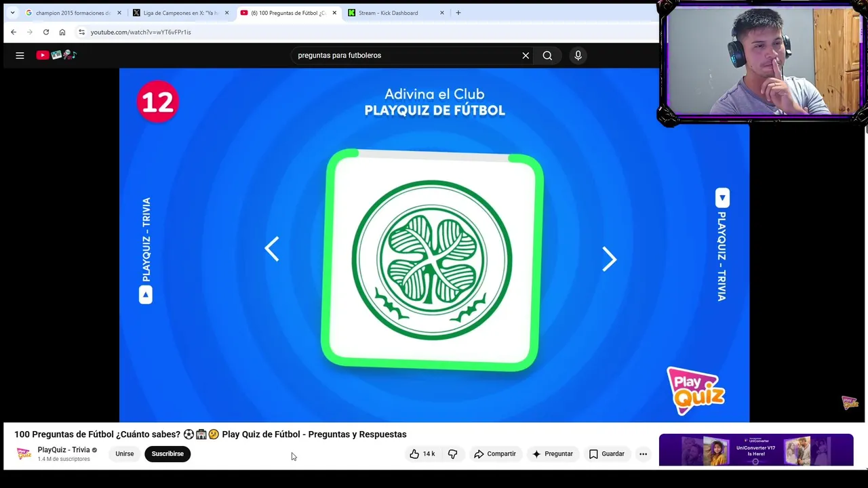
Task: Reload the YouTube page
Action: pyautogui.click(x=46, y=32)
